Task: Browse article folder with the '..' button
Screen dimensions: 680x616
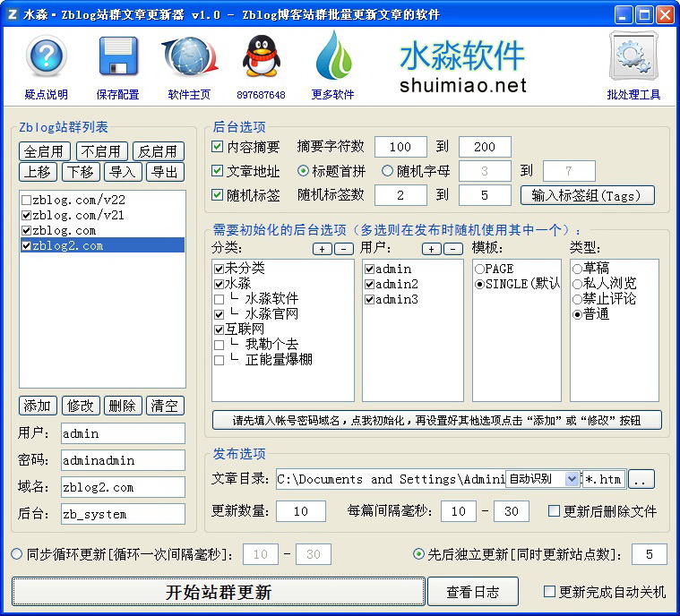Action: click(641, 479)
